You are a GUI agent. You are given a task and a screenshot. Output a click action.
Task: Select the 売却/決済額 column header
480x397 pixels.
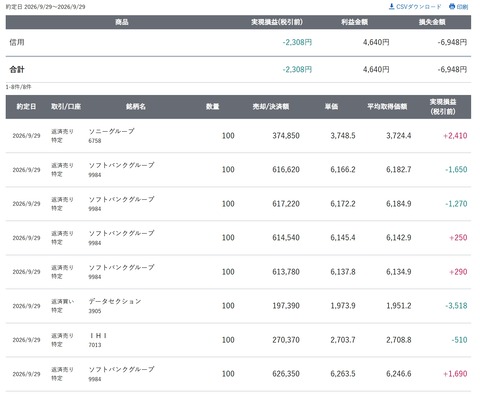(271, 107)
